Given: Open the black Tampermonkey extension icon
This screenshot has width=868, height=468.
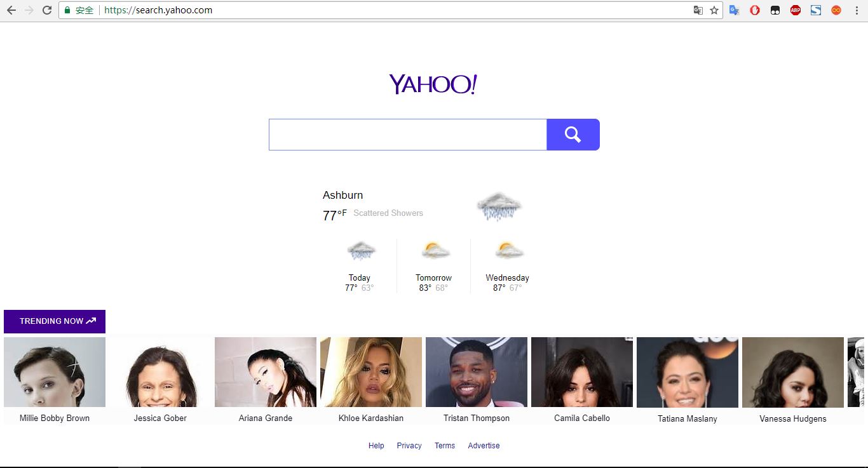Looking at the screenshot, I should click(775, 10).
